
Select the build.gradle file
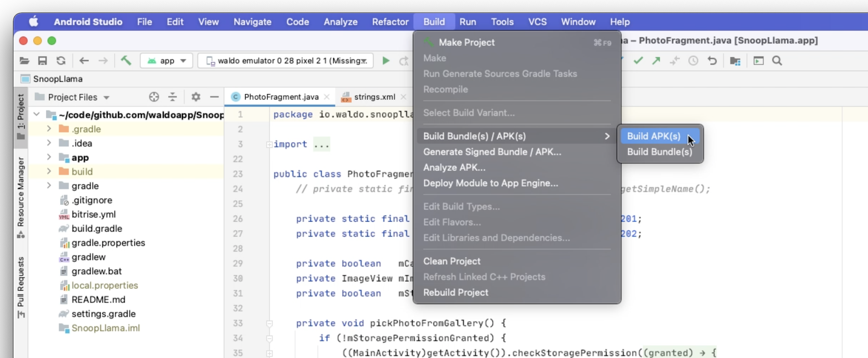pos(97,228)
